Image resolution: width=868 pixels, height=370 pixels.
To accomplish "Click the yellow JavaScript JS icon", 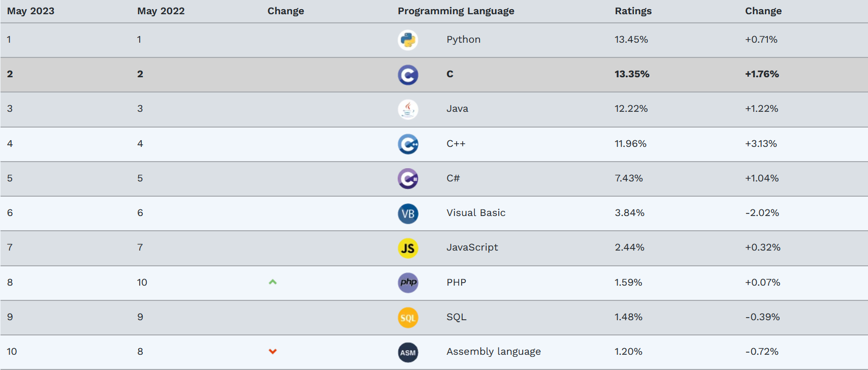I will coord(408,248).
